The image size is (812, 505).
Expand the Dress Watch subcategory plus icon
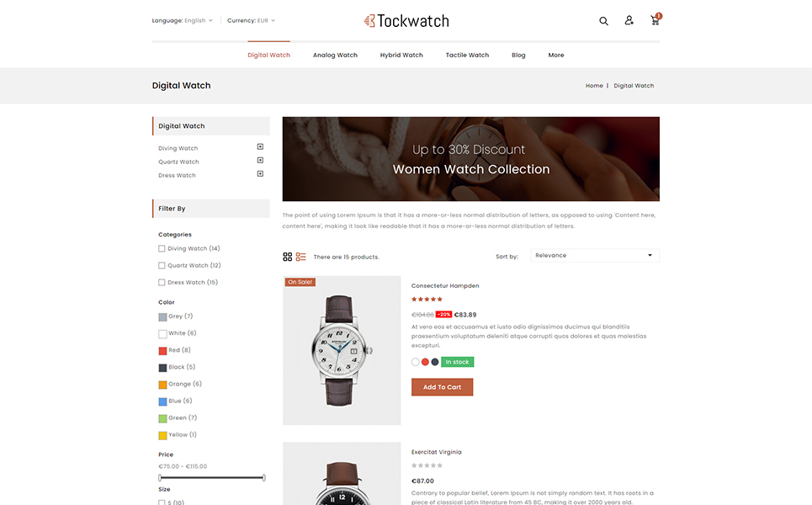coord(261,174)
